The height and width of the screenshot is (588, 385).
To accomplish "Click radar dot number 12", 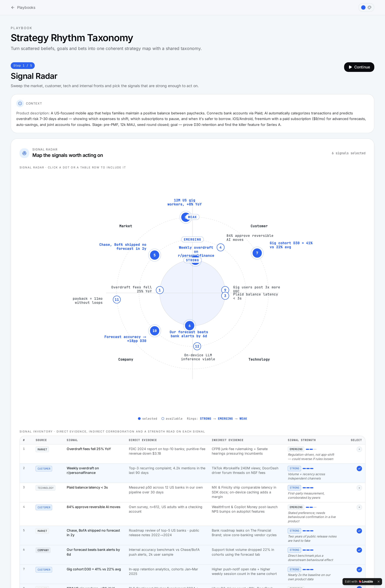I will pyautogui.click(x=197, y=346).
